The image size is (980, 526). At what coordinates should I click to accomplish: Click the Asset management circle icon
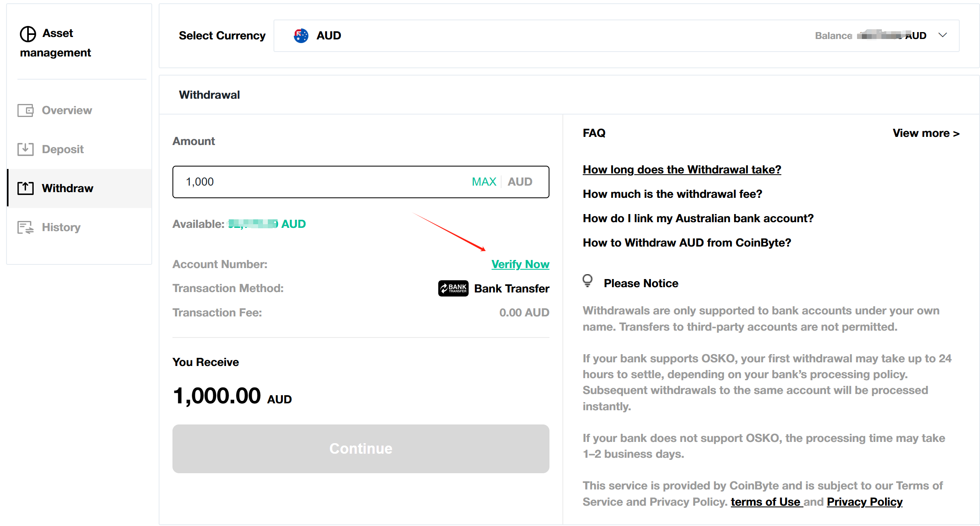click(28, 35)
